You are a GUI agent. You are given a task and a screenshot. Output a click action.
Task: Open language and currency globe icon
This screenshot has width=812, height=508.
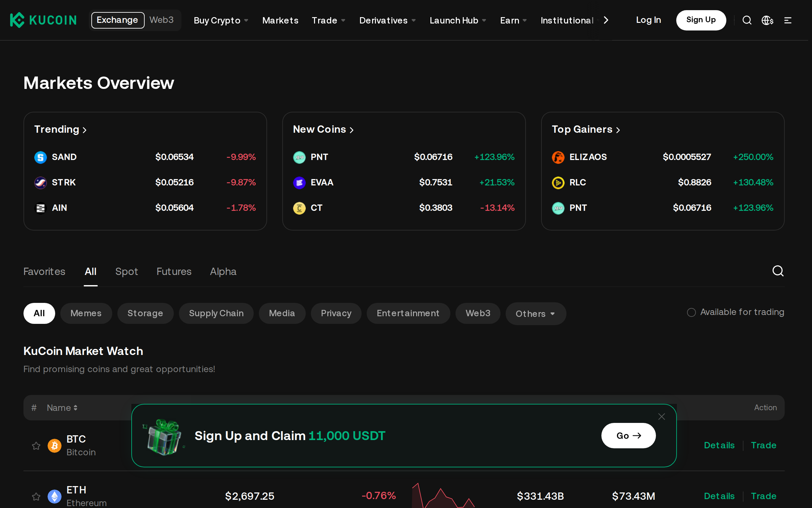(767, 20)
